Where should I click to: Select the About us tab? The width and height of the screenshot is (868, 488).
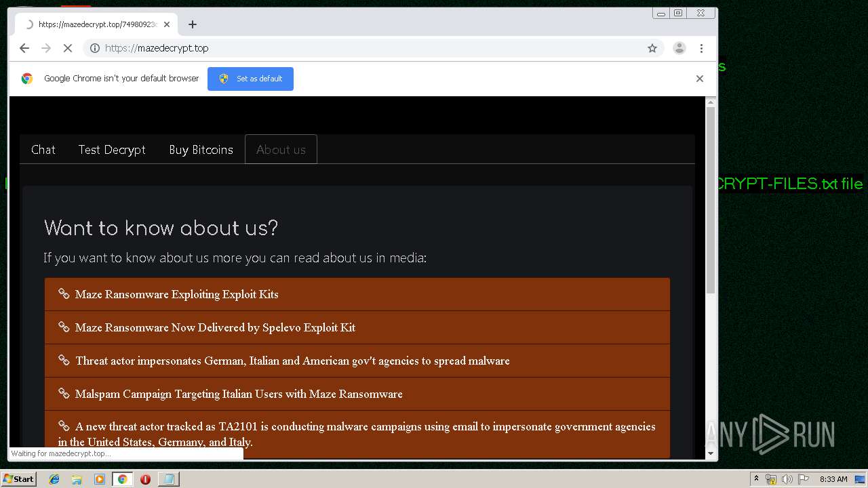tap(281, 150)
